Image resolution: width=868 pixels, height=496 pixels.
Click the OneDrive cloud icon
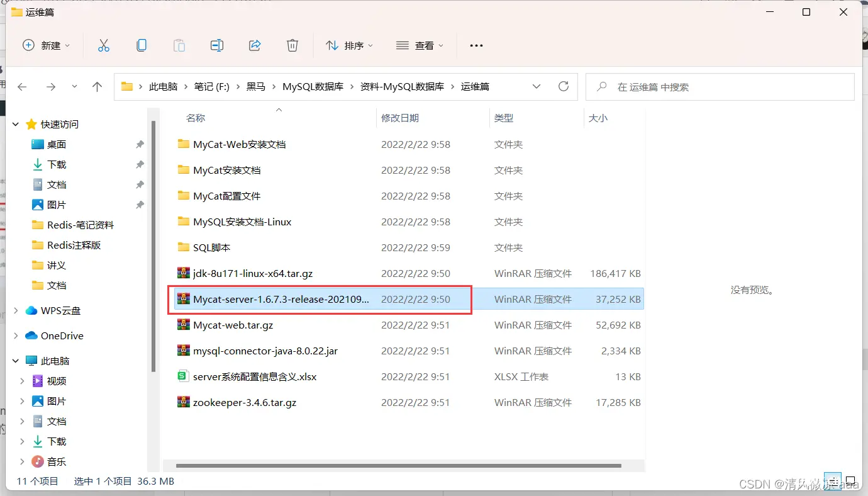(31, 335)
